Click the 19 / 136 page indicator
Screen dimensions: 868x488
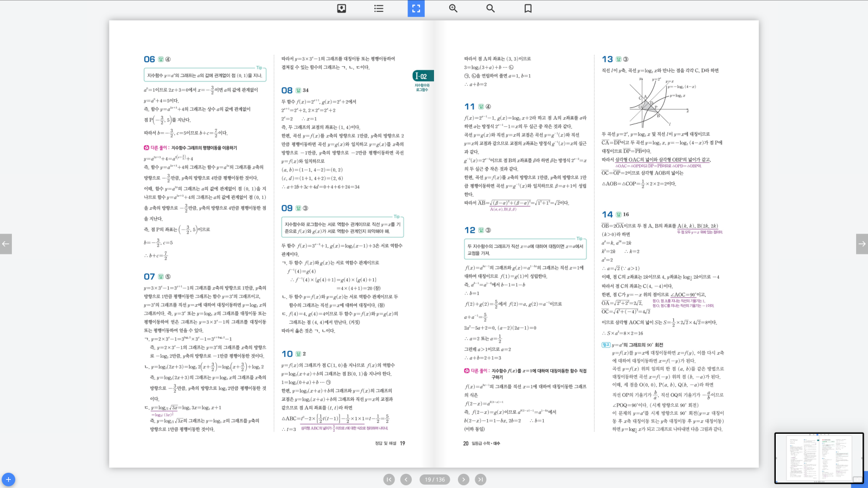pos(435,479)
